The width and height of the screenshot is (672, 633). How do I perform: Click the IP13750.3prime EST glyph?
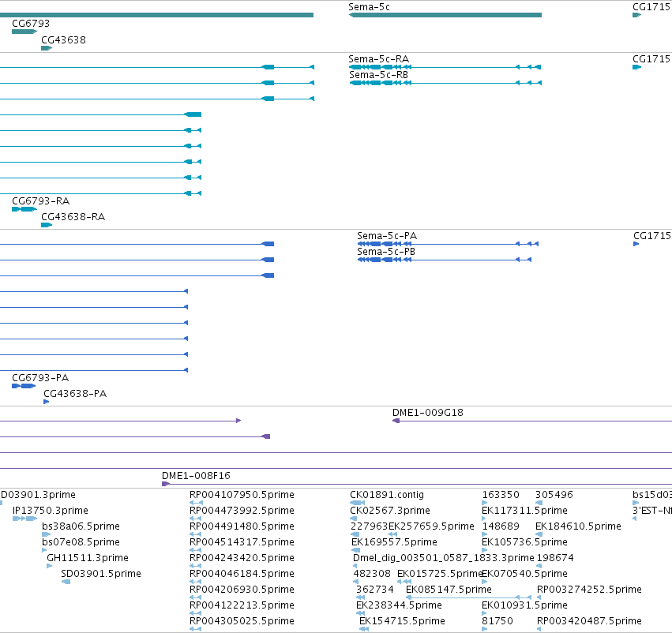pyautogui.click(x=24, y=519)
